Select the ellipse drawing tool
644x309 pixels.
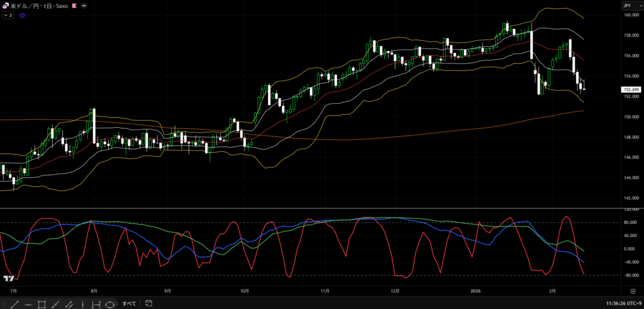point(111,304)
